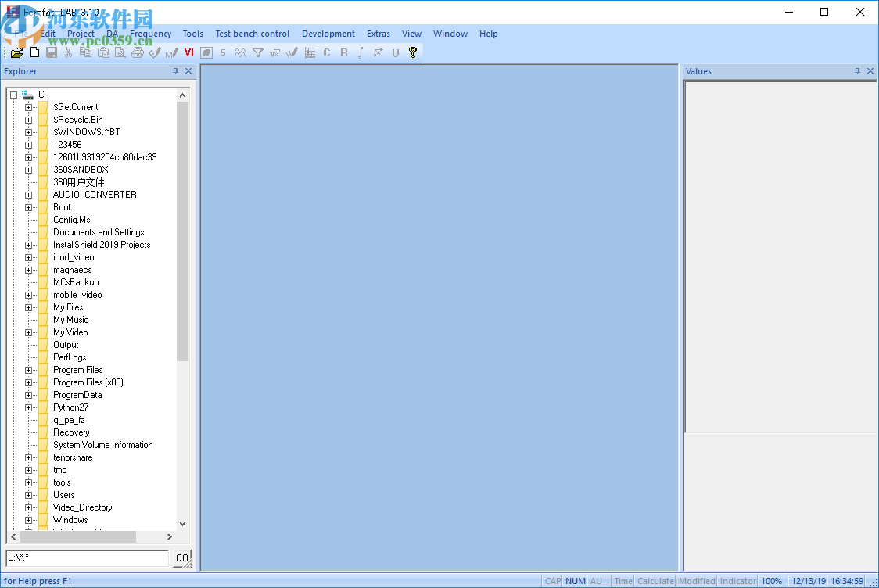Click the Explorer scroll up arrow

(182, 95)
